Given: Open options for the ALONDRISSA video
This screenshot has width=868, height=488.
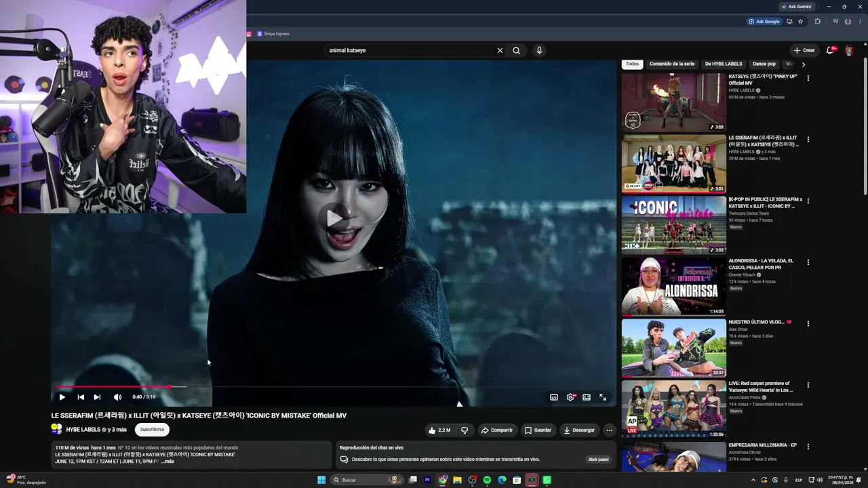Looking at the screenshot, I should click(808, 262).
